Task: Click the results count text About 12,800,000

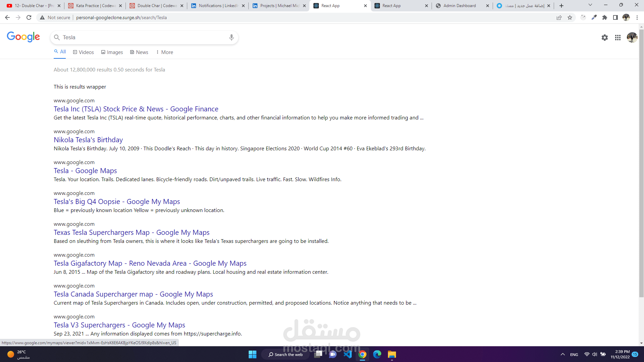Action: coord(109,70)
